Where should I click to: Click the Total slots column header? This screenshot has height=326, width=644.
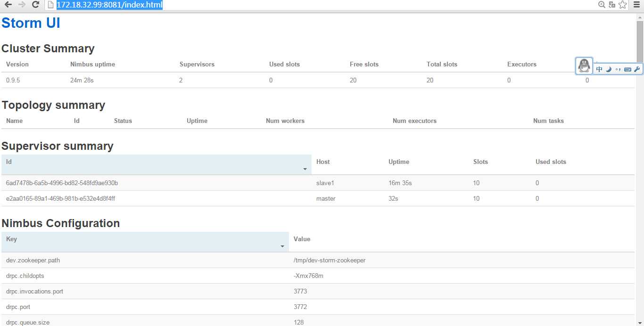[442, 64]
